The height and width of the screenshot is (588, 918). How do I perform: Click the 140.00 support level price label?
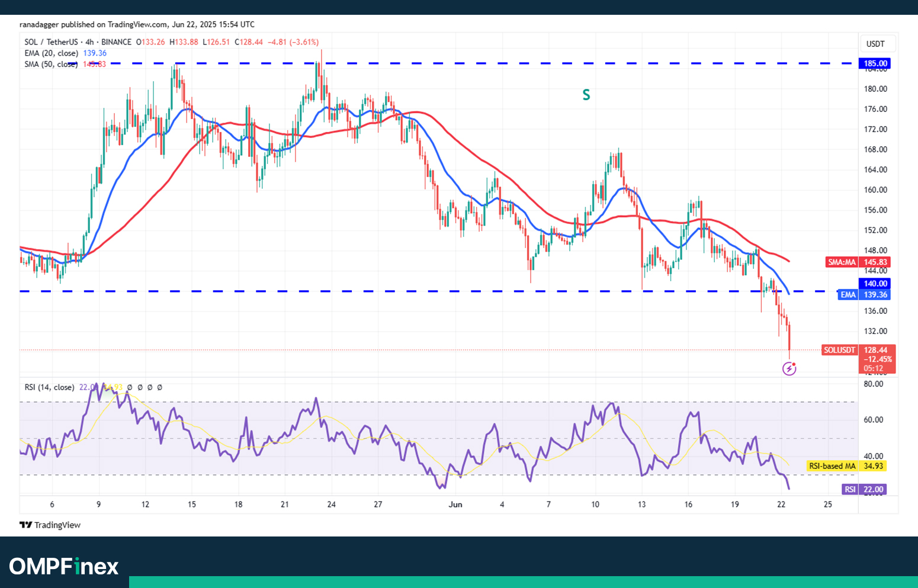[875, 284]
